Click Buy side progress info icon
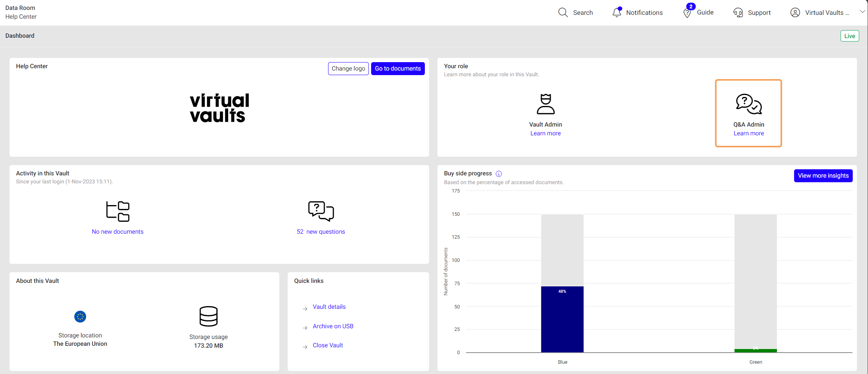The width and height of the screenshot is (868, 374). pos(499,174)
